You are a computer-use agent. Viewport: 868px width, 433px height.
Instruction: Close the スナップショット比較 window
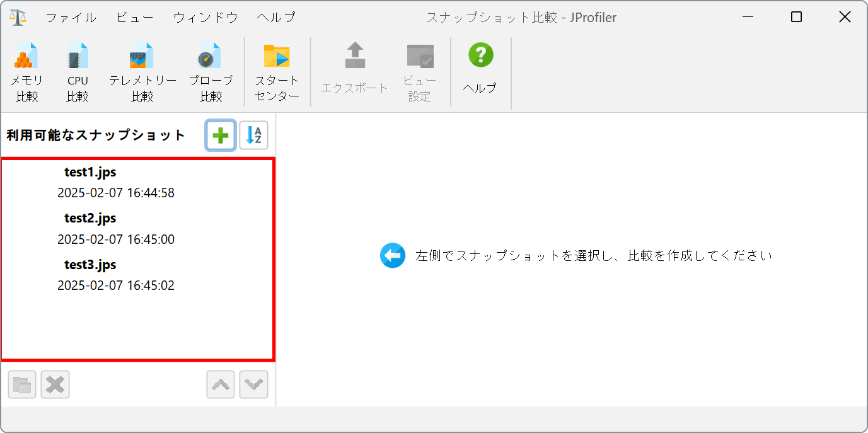[x=845, y=17]
